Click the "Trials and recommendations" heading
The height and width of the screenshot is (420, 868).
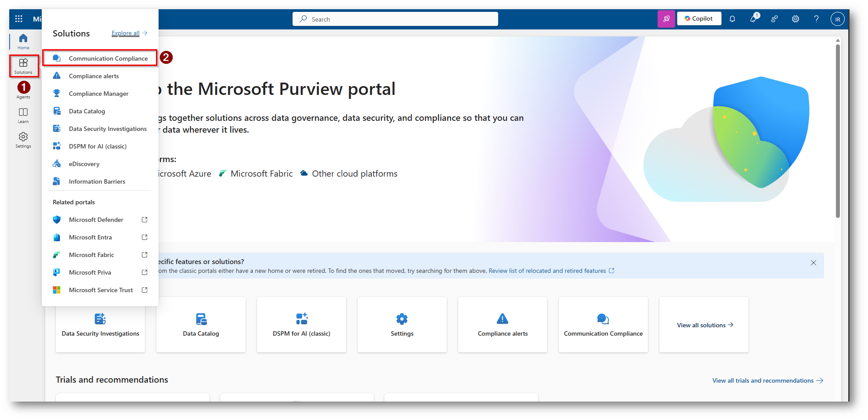[x=112, y=380]
